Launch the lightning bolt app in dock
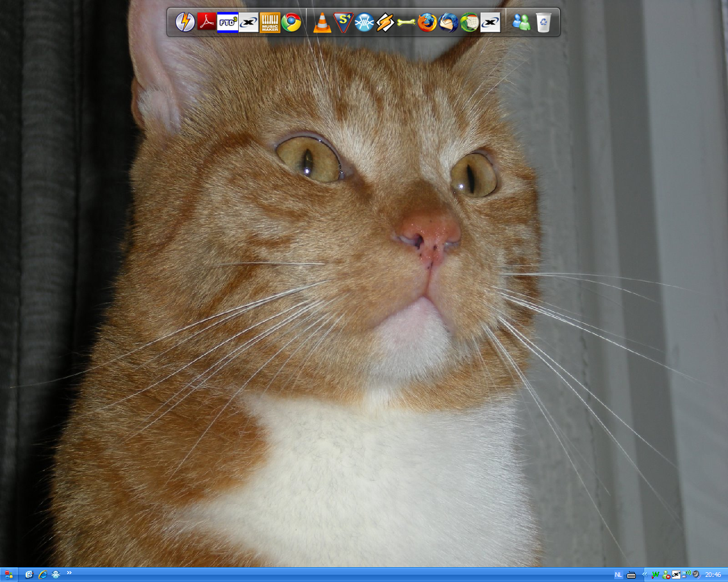This screenshot has width=728, height=582. point(185,22)
